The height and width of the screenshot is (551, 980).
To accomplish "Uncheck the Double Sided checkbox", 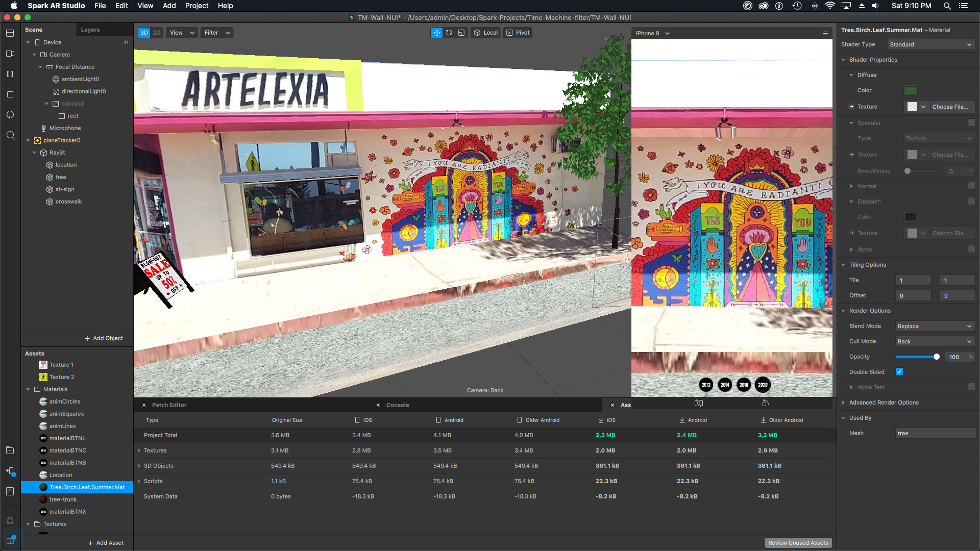I will (899, 372).
